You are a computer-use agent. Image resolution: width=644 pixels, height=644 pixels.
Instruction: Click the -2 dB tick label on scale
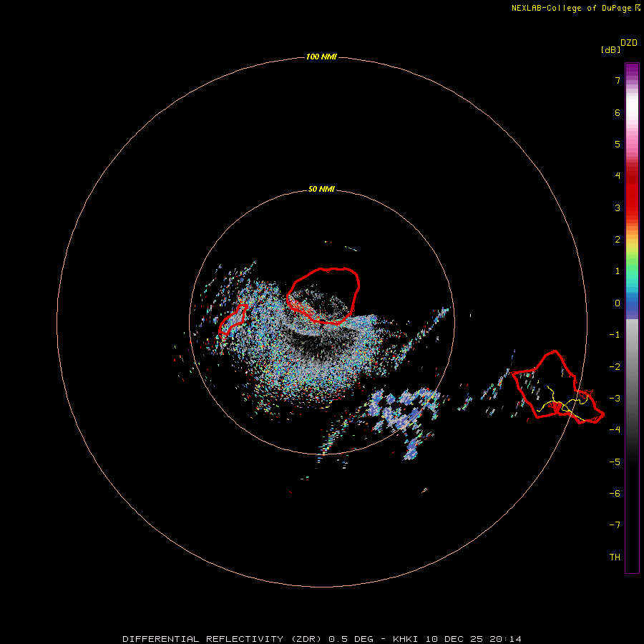pos(615,366)
